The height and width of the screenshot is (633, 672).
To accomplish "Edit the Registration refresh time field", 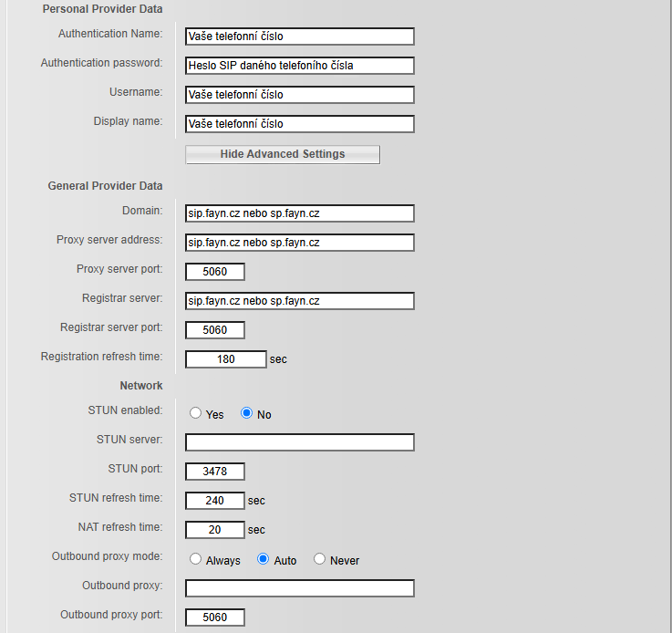I will (226, 359).
